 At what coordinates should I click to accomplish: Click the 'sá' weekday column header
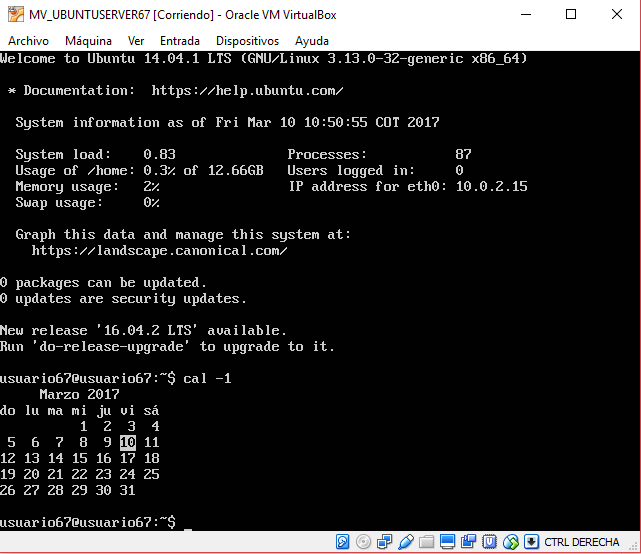point(151,410)
